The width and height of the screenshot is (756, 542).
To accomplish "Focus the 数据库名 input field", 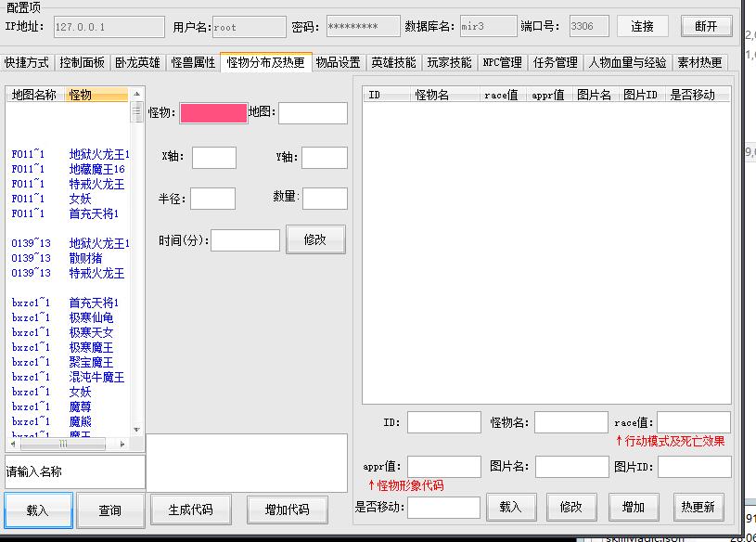I will pos(488,27).
